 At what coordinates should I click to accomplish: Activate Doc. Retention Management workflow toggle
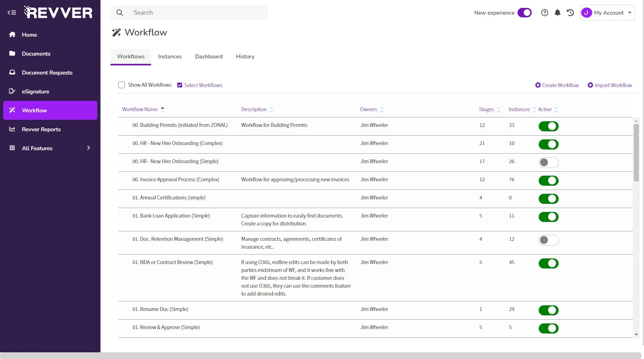pyautogui.click(x=549, y=240)
